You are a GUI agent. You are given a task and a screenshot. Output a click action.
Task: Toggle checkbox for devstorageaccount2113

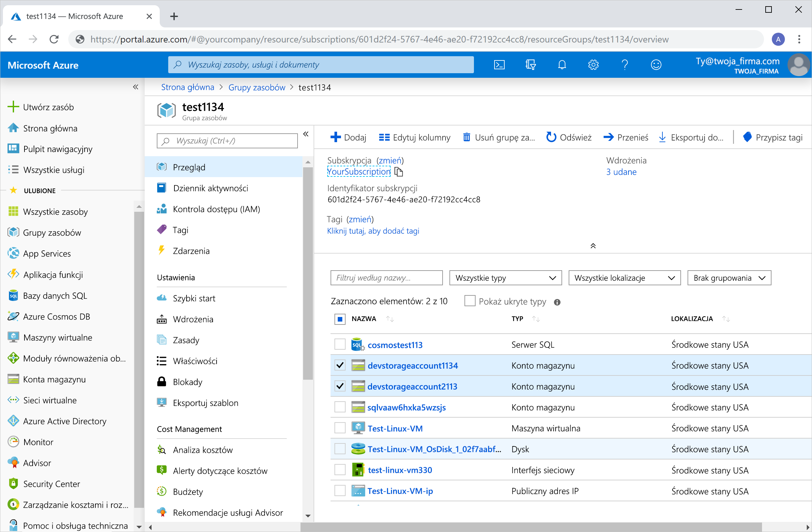tap(339, 386)
